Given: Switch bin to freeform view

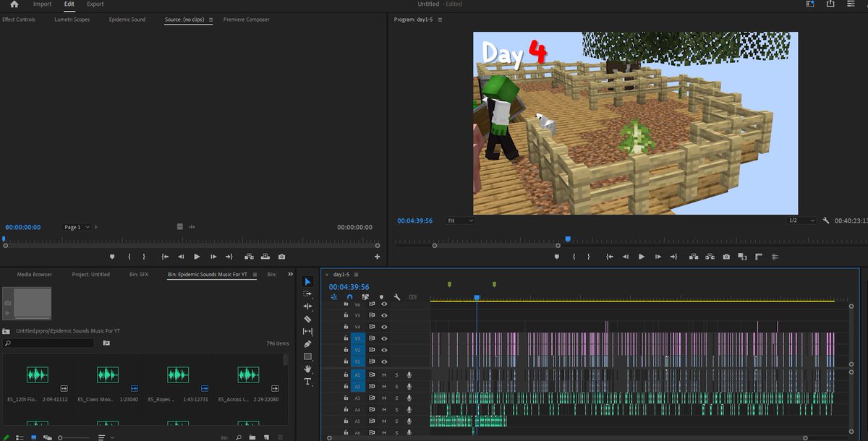Looking at the screenshot, I should click(48, 437).
